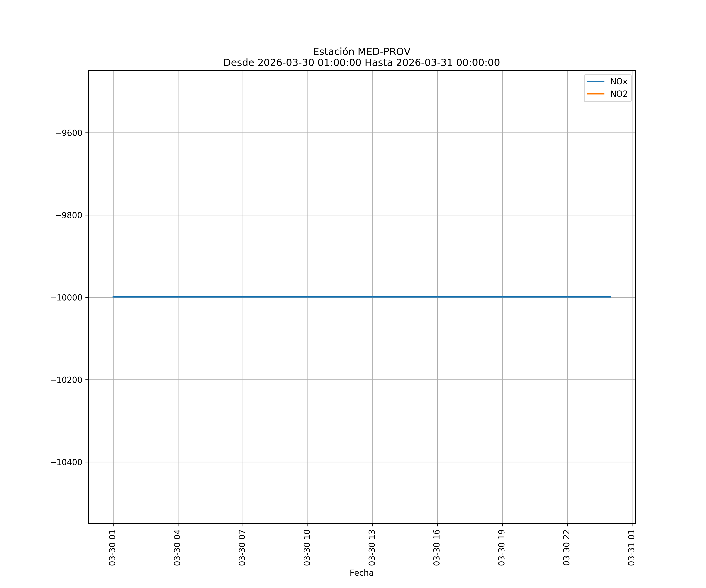Click the −10200 y-axis tick label
The image size is (706, 588).
[66, 380]
